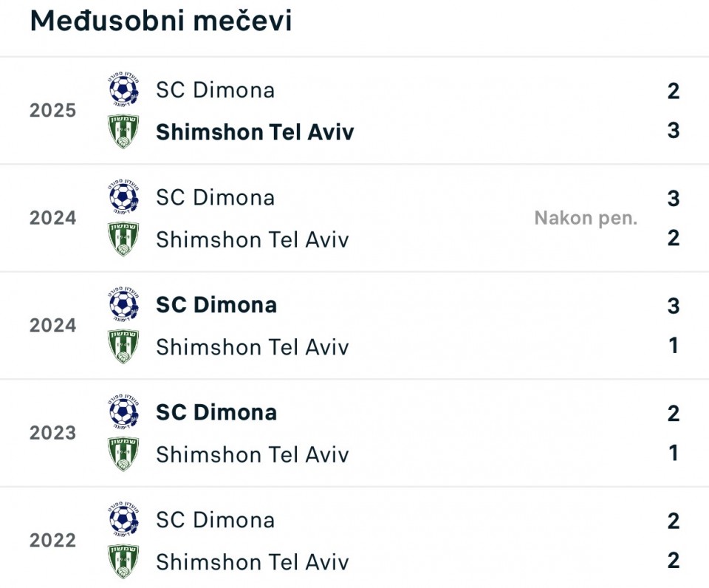Tap Shimshon crest in the 2024 penalty match
The image size is (709, 588).
tap(123, 239)
